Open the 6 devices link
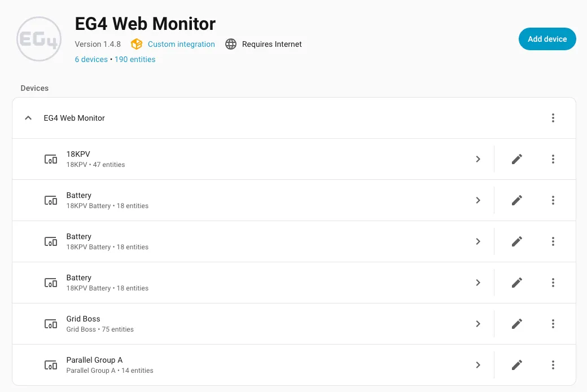This screenshot has width=587, height=392. [91, 59]
